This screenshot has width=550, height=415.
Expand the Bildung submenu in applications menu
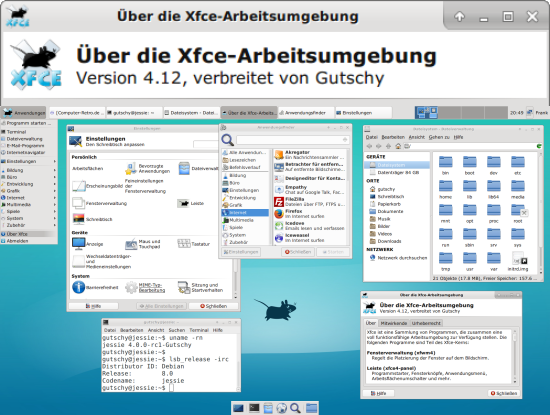[x=29, y=170]
